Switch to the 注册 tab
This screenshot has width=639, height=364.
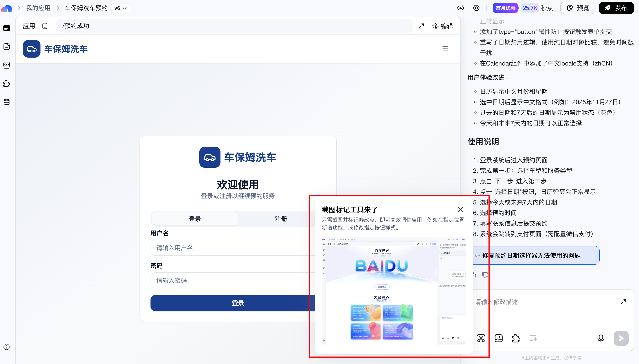pyautogui.click(x=281, y=219)
